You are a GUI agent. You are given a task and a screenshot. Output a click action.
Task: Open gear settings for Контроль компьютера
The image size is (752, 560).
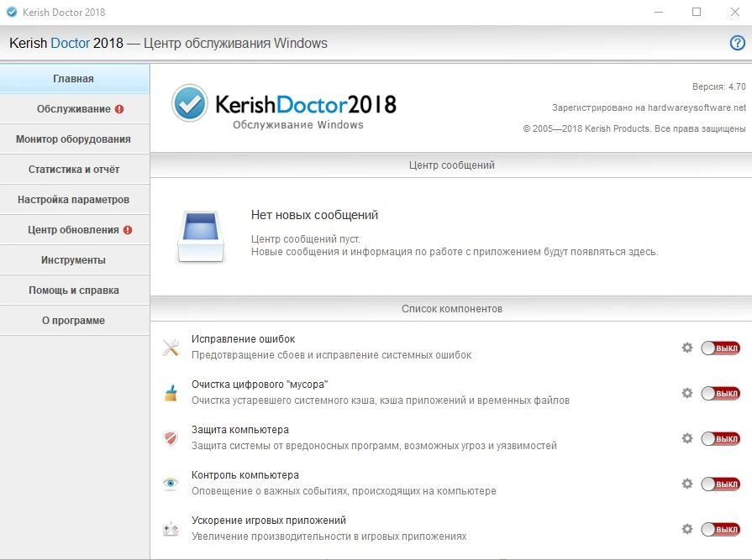(687, 484)
